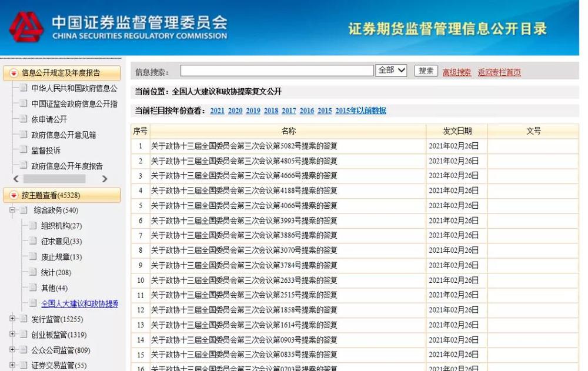Image resolution: width=588 pixels, height=371 pixels.
Task: Click the red arrow icon beside 信息公开规定及年度报告
Action: pyautogui.click(x=14, y=73)
